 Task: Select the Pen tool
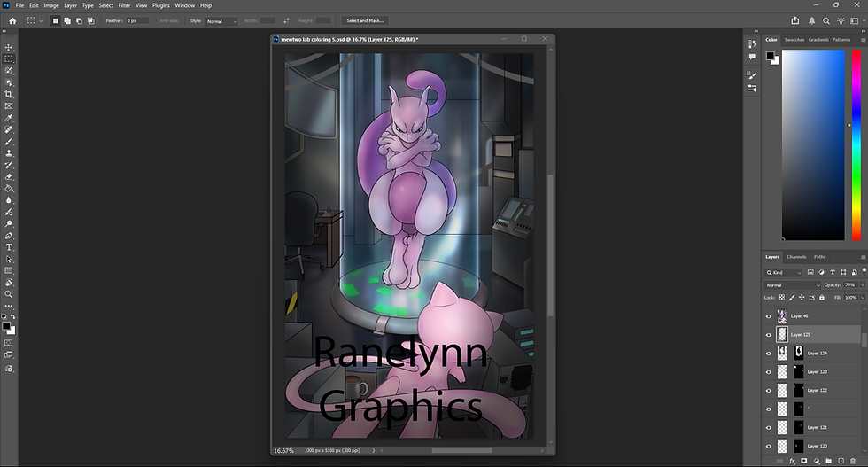(8, 236)
